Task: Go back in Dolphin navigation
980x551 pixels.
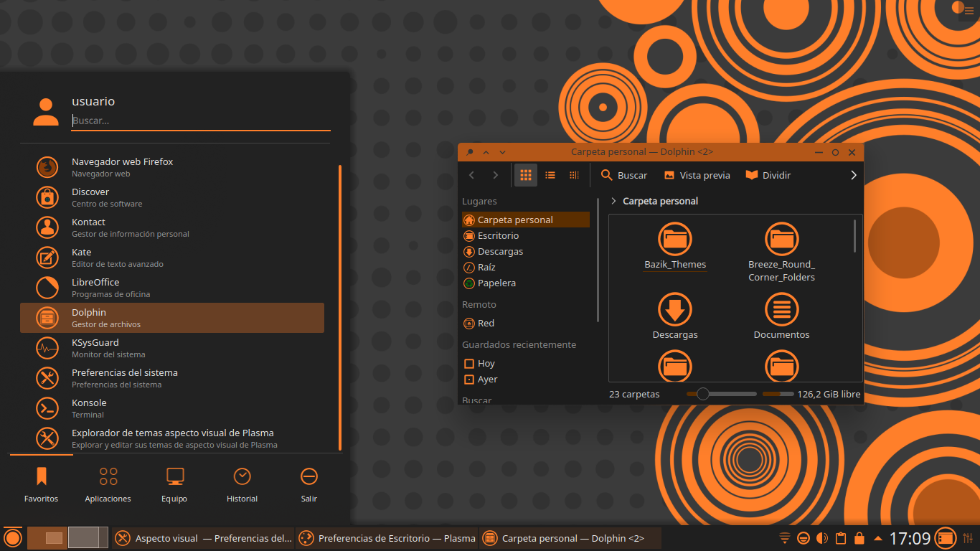Action: [471, 175]
